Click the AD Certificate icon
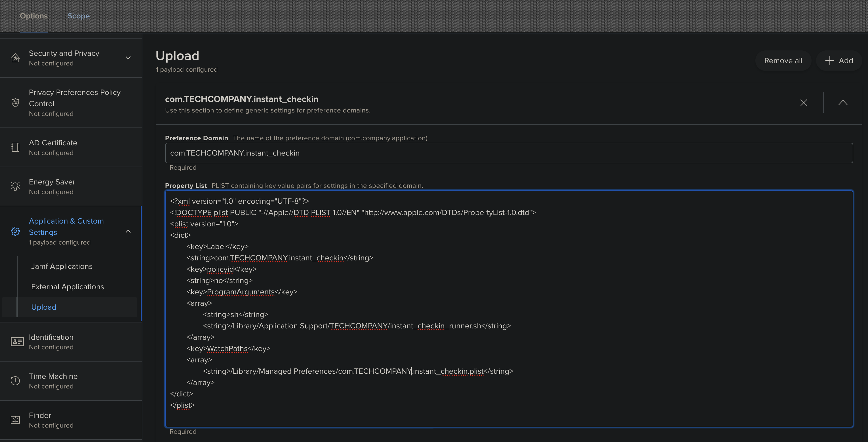This screenshot has height=442, width=868. pyautogui.click(x=15, y=147)
